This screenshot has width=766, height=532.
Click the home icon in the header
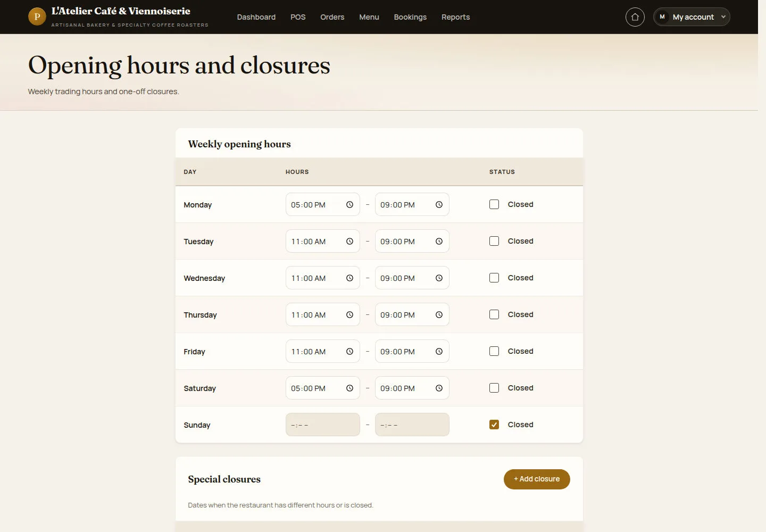click(x=635, y=17)
